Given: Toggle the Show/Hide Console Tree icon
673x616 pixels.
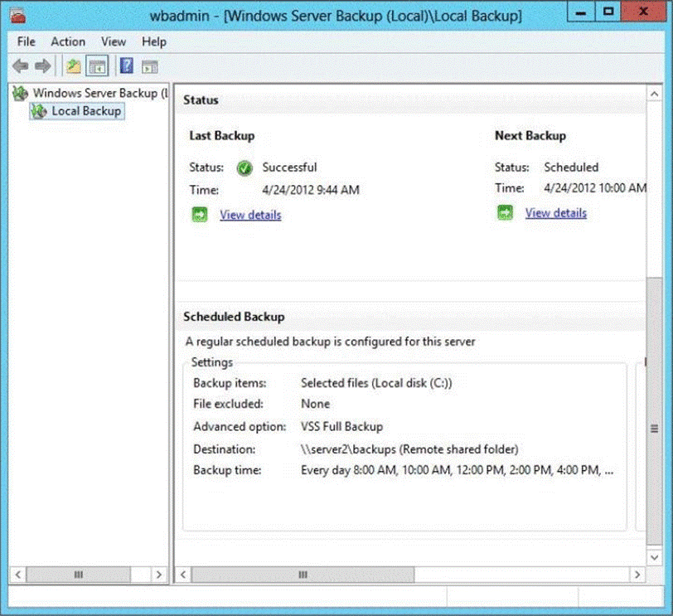Looking at the screenshot, I should [97, 65].
